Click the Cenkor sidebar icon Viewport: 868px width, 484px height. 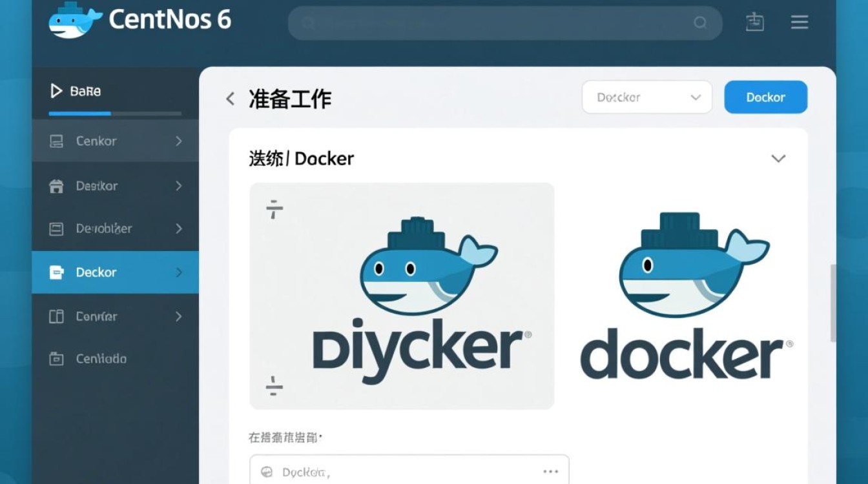pos(56,141)
